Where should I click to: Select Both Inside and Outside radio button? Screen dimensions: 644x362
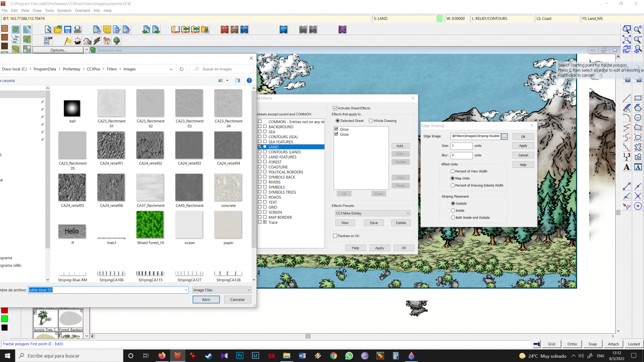tap(453, 218)
